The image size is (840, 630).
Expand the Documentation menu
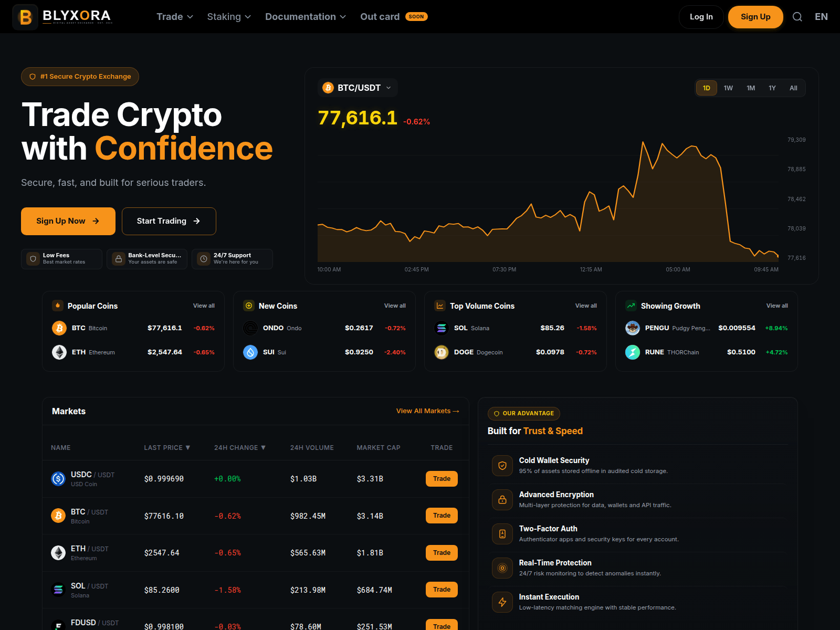(305, 17)
